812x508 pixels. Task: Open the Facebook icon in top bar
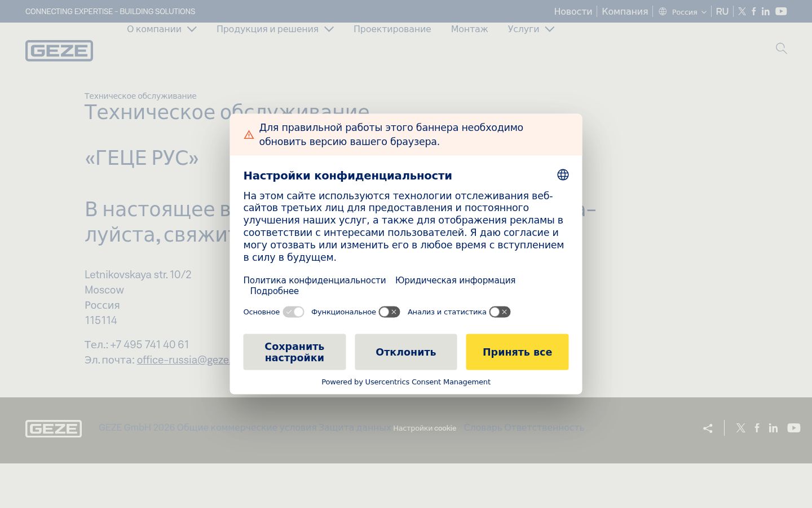click(754, 11)
